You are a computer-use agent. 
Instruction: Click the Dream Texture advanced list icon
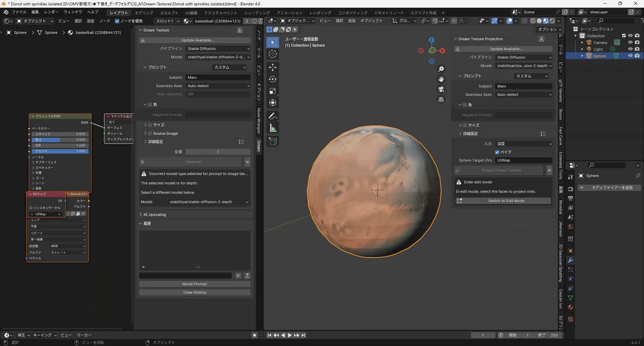pos(241,142)
